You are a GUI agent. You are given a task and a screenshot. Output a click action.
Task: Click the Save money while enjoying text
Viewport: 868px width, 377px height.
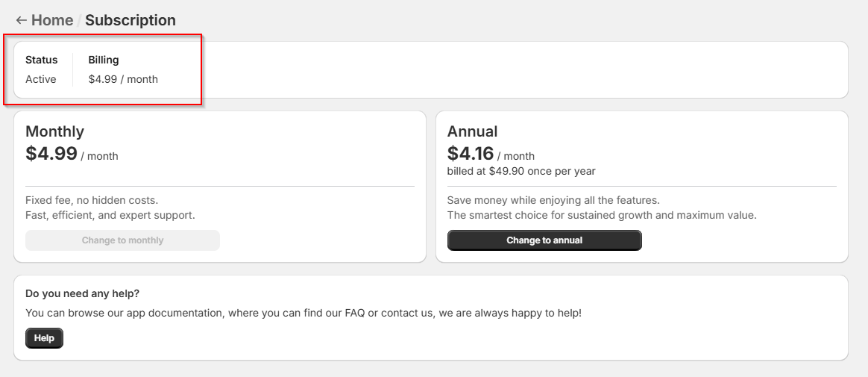[x=553, y=200]
